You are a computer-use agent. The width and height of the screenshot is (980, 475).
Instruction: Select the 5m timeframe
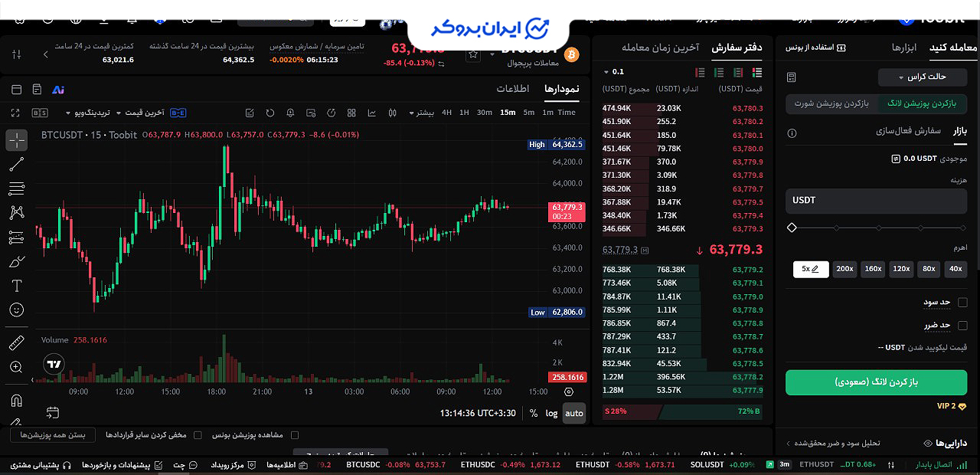click(528, 113)
